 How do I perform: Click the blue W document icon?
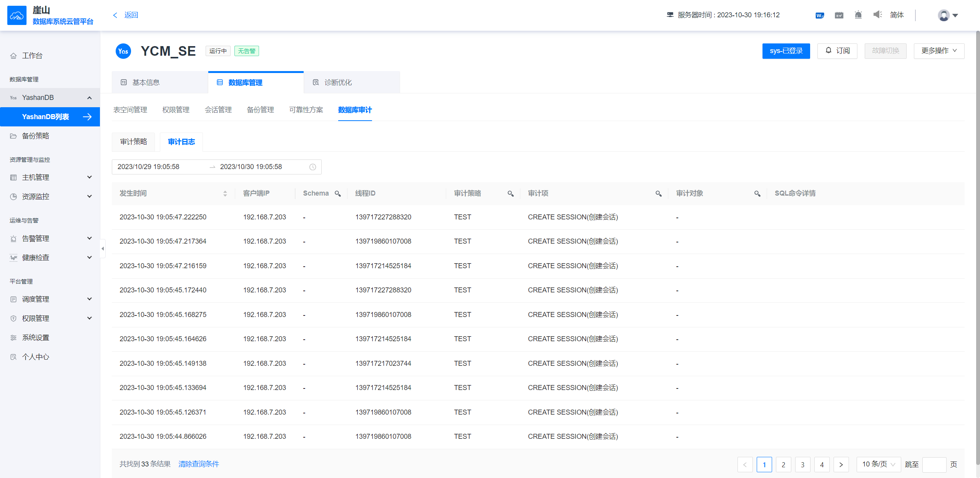click(819, 15)
